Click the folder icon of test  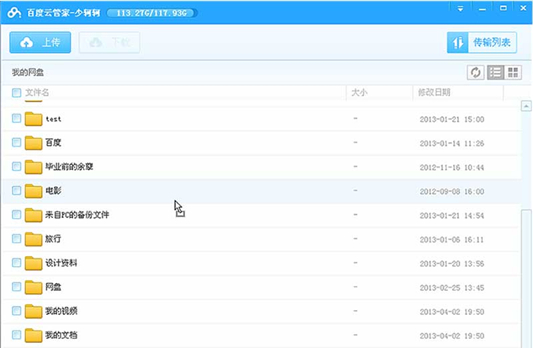coord(33,119)
